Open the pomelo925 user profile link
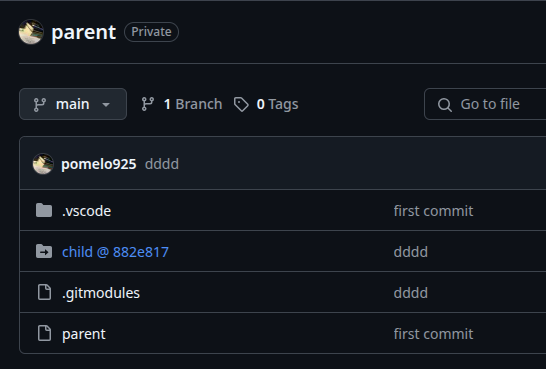Screen dimensions: 546x369 tap(99, 164)
